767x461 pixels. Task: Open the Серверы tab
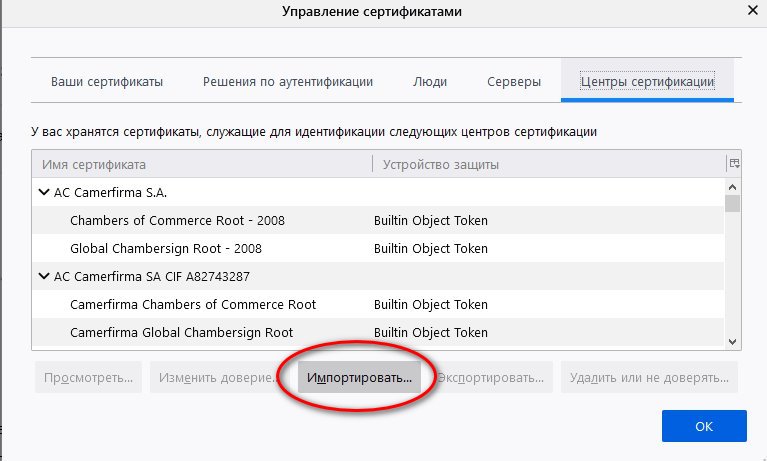click(x=514, y=82)
